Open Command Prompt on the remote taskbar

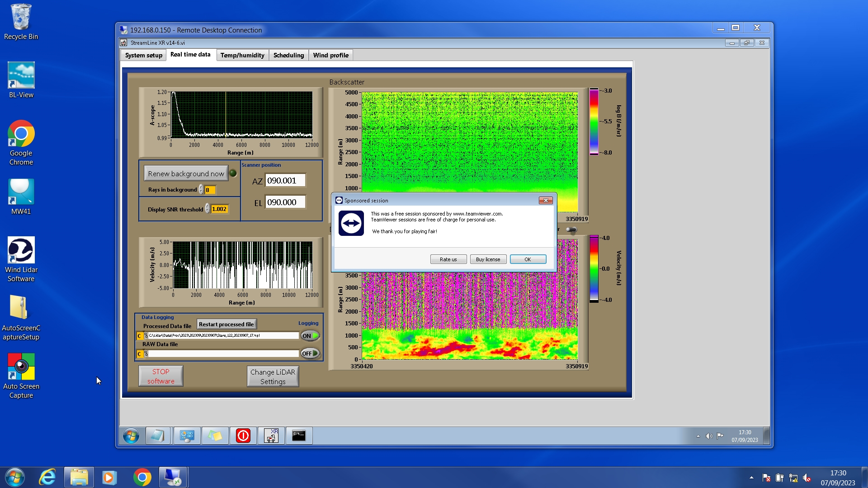pyautogui.click(x=298, y=436)
